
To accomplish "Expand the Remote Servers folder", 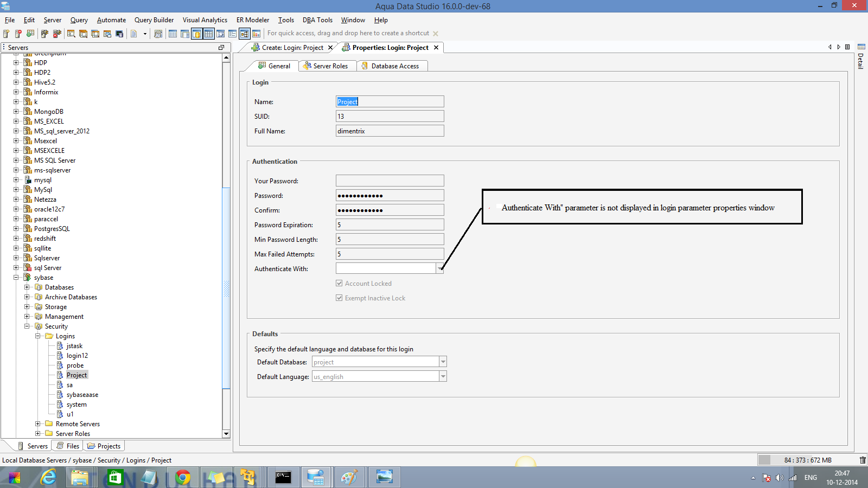I will 38,424.
